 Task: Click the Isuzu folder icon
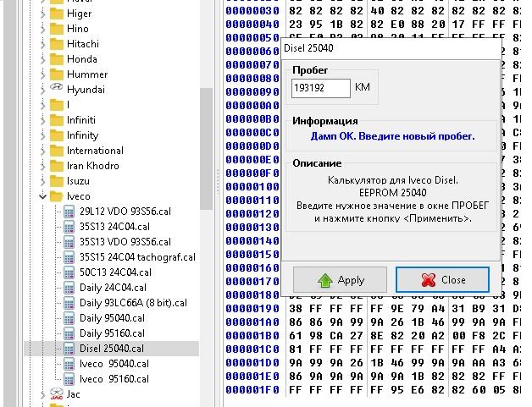coord(56,182)
